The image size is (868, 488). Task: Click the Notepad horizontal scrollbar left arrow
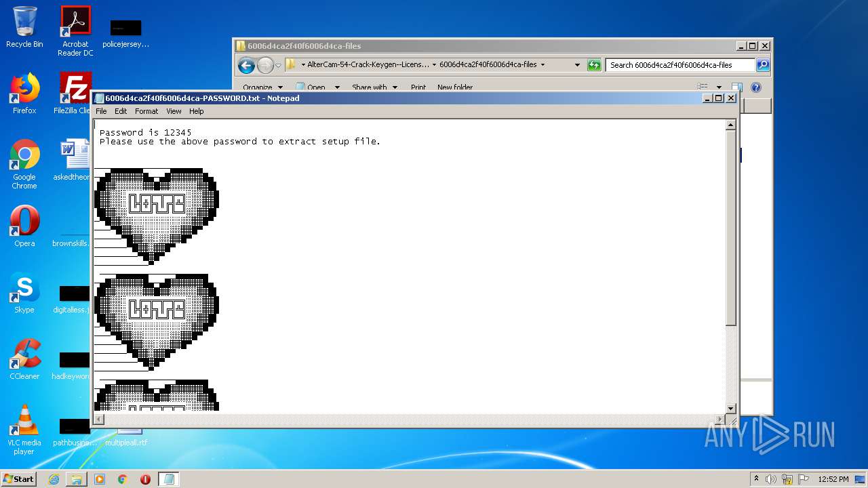(99, 420)
